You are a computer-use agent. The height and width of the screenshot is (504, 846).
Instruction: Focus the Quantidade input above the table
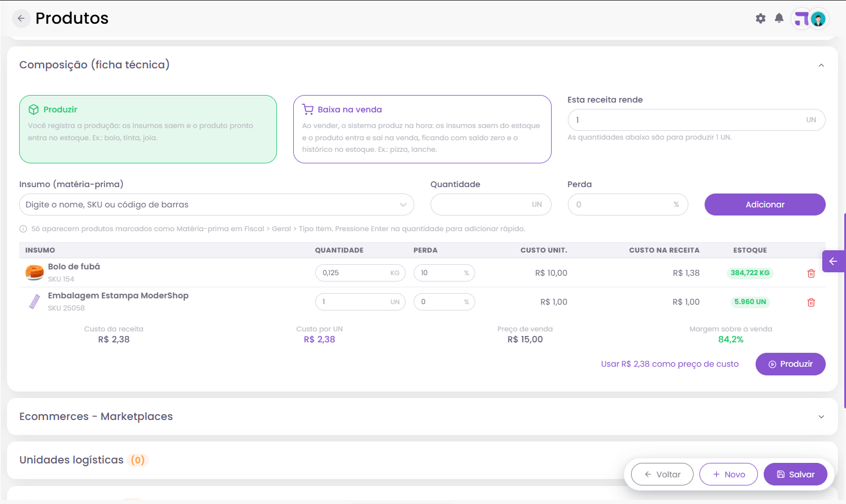coord(491,204)
